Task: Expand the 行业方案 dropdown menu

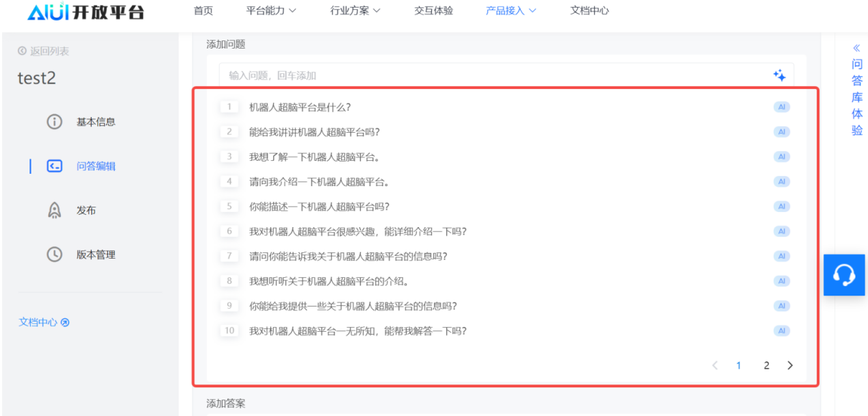Action: (x=355, y=11)
